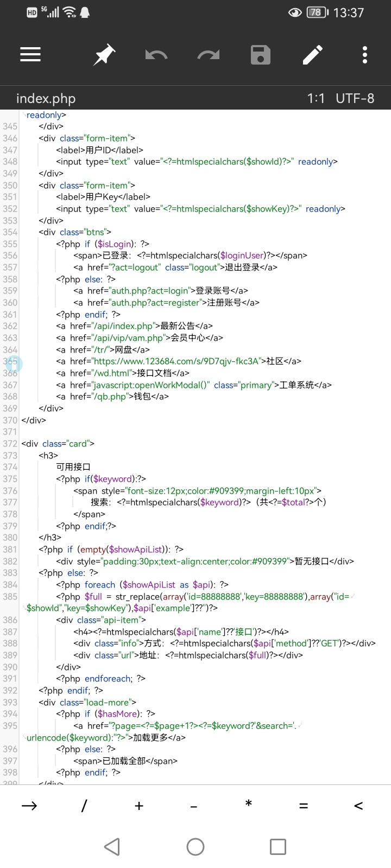The width and height of the screenshot is (391, 868).
Task: Tap the endforeach line
Action: [100, 679]
